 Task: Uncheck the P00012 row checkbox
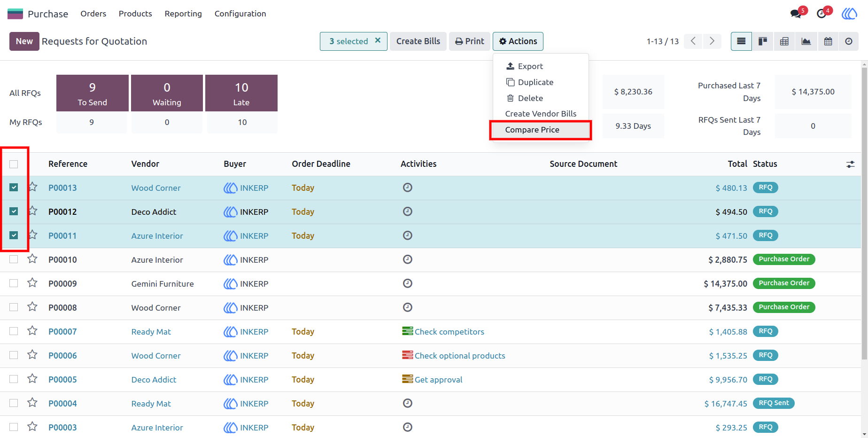click(x=14, y=211)
